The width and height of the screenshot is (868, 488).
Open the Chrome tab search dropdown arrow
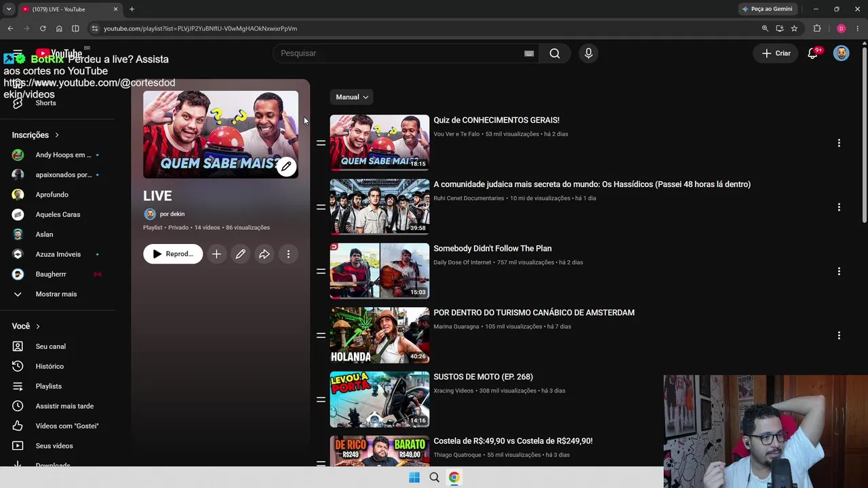pos(9,9)
